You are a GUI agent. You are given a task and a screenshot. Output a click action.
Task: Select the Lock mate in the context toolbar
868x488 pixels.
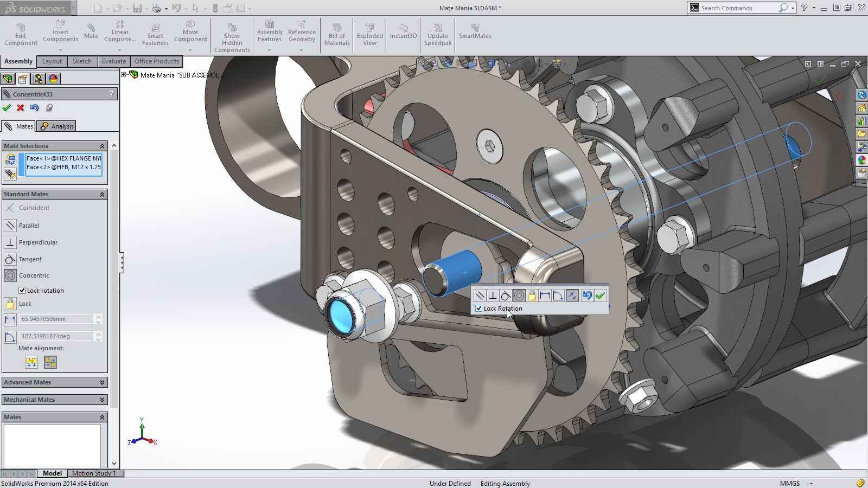click(x=532, y=296)
